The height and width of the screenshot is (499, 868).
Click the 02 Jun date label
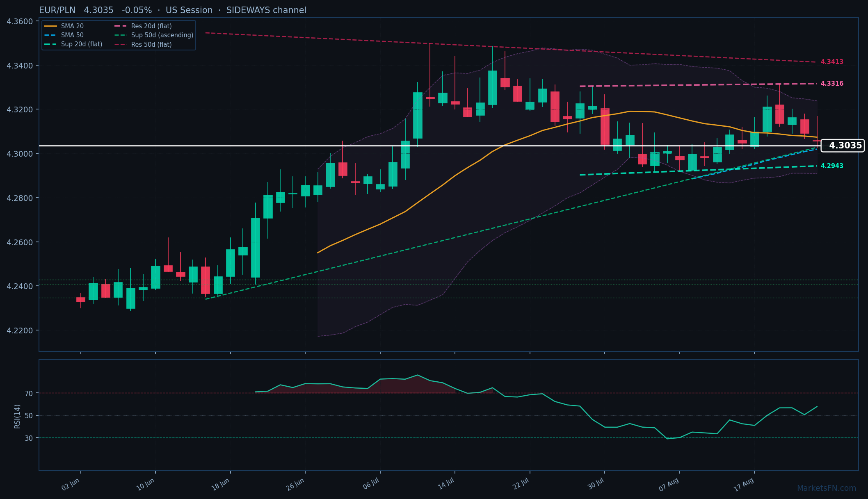(x=71, y=484)
